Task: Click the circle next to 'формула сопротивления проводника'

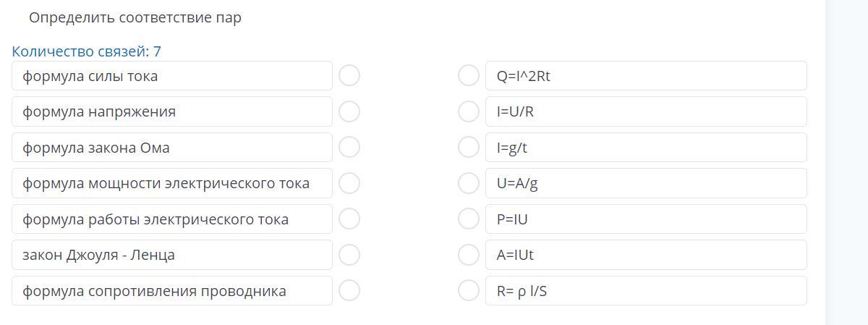Action: click(349, 290)
